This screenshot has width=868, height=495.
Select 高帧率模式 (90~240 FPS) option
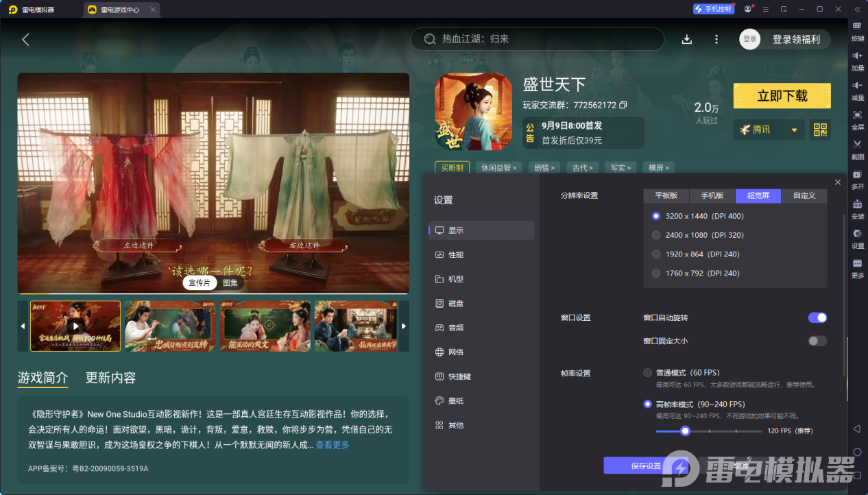[x=647, y=404]
